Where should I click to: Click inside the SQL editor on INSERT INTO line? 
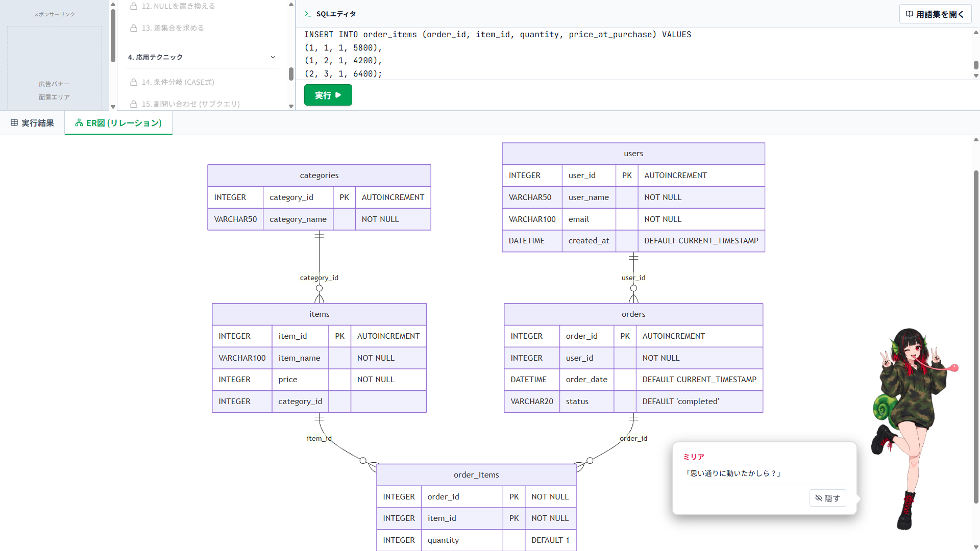pos(498,35)
